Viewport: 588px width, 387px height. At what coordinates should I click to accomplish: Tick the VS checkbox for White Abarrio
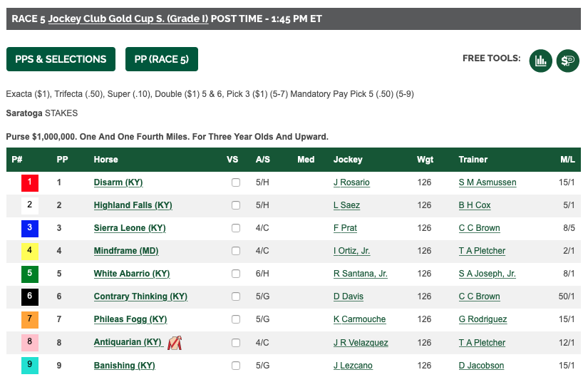point(236,274)
